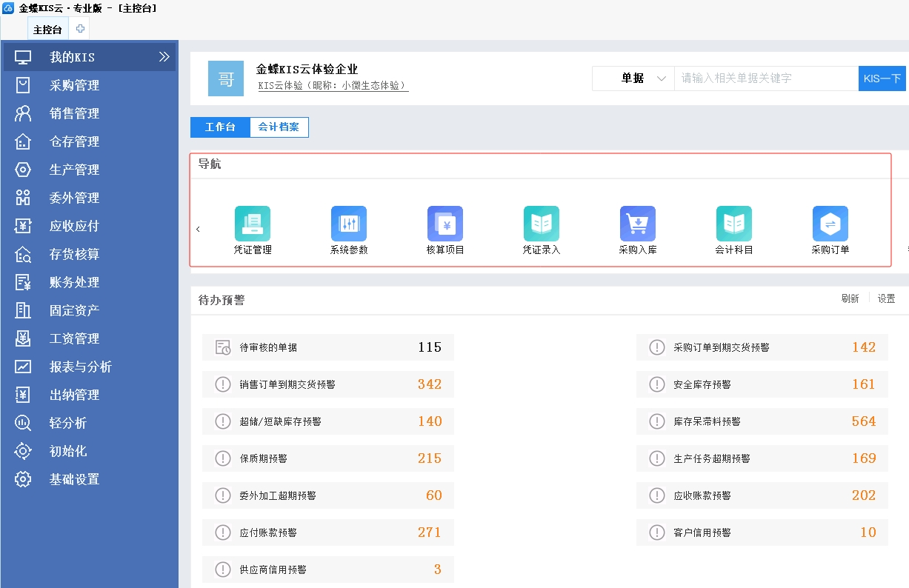Open the 库存呆滞料预警 alert
The image size is (909, 588).
[x=762, y=421]
